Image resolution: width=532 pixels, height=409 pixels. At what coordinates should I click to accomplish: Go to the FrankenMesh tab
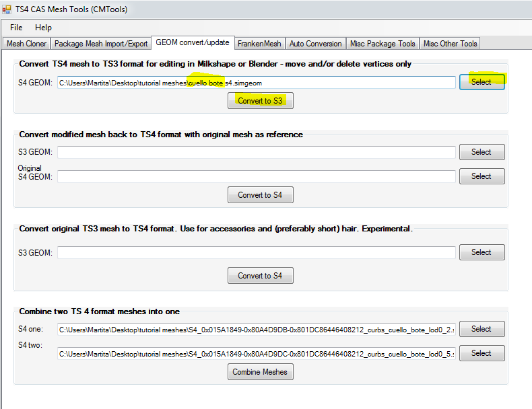(x=259, y=44)
